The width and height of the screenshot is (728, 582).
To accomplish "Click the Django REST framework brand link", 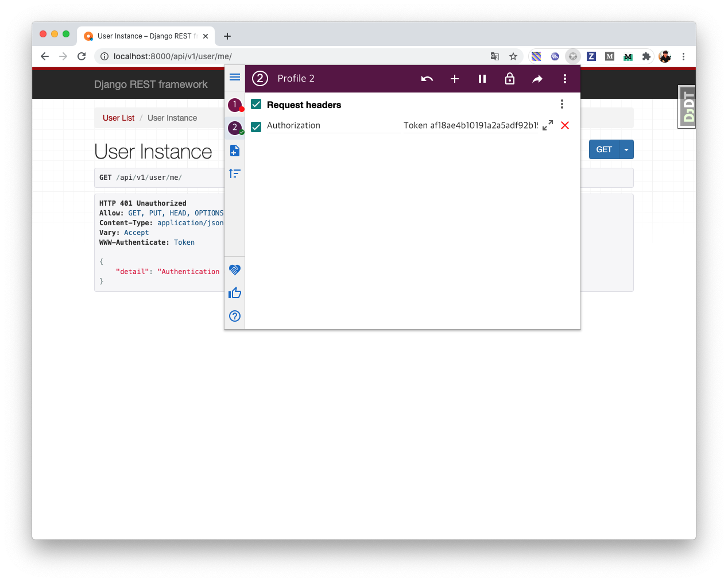I will point(151,84).
